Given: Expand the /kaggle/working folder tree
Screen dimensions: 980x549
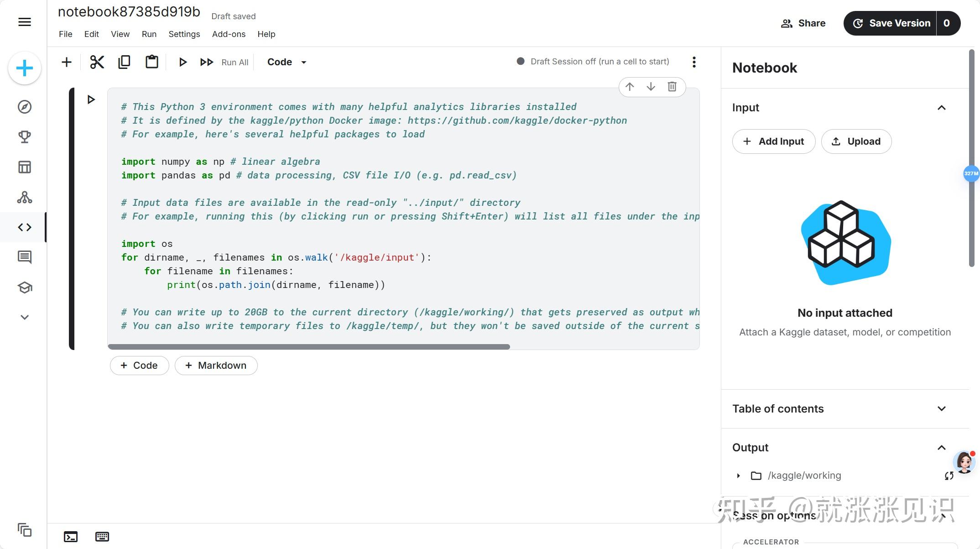Looking at the screenshot, I should pyautogui.click(x=738, y=476).
